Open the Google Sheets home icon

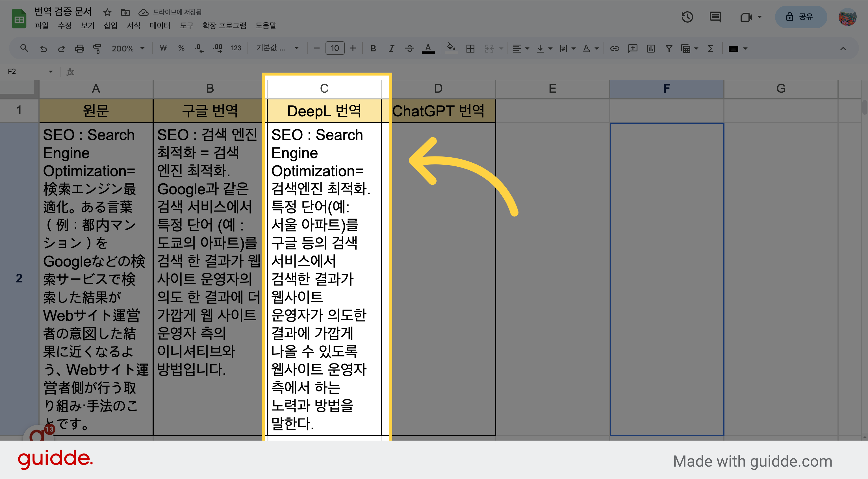(x=19, y=19)
